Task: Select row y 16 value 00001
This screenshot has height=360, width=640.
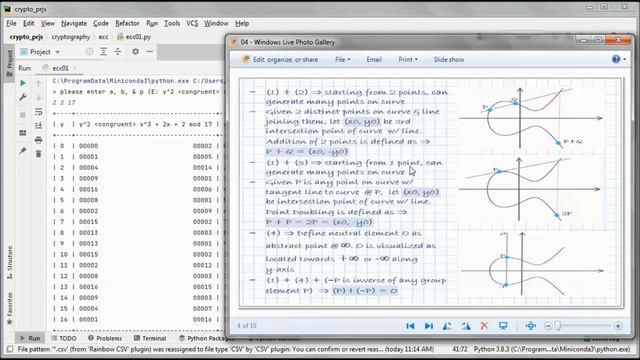Action: 89,320
